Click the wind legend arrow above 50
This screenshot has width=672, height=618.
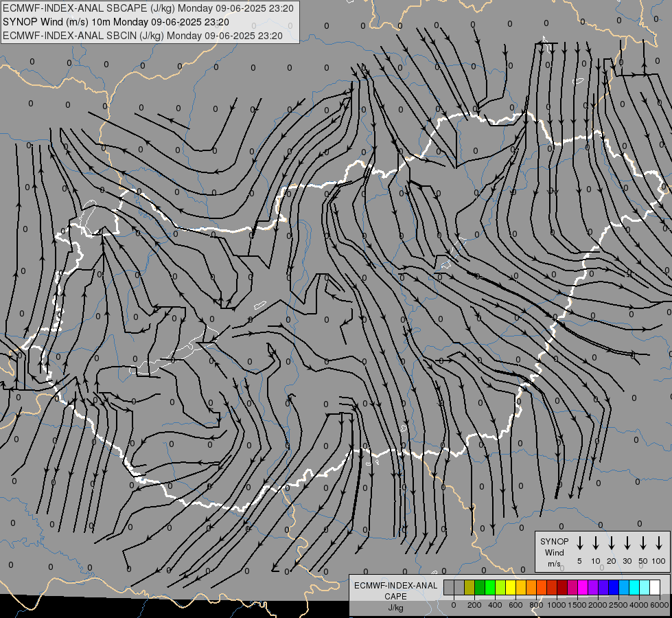click(x=643, y=543)
